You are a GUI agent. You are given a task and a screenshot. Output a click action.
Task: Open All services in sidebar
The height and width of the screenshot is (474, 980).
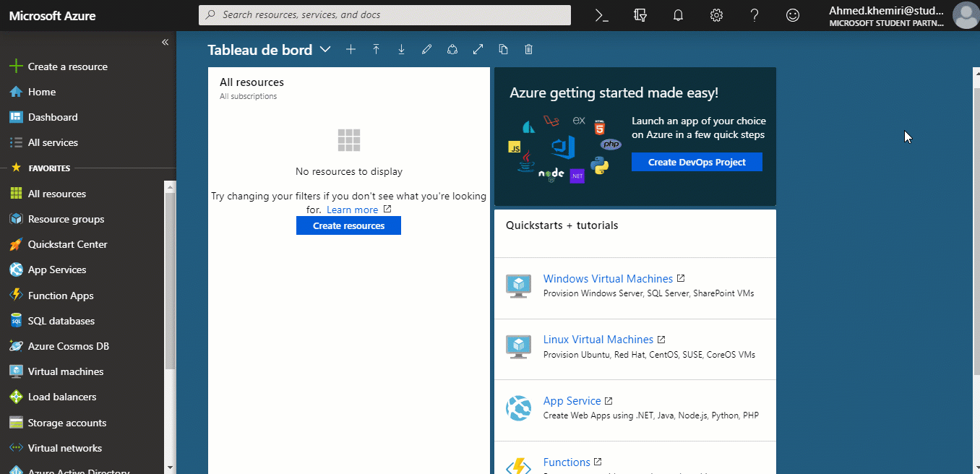52,142
